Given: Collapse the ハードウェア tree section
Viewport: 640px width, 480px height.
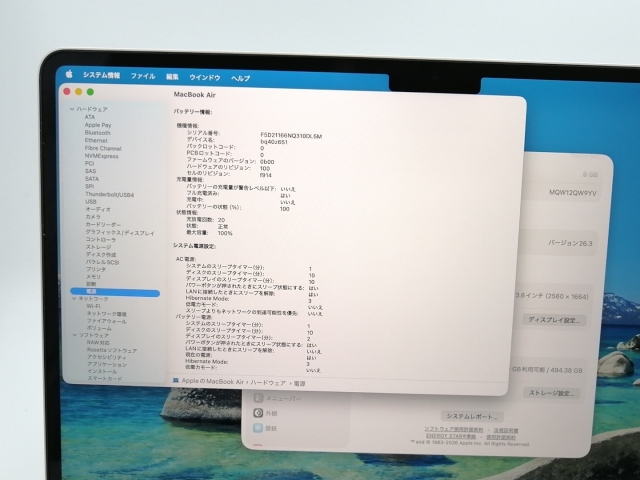Looking at the screenshot, I should coord(72,109).
